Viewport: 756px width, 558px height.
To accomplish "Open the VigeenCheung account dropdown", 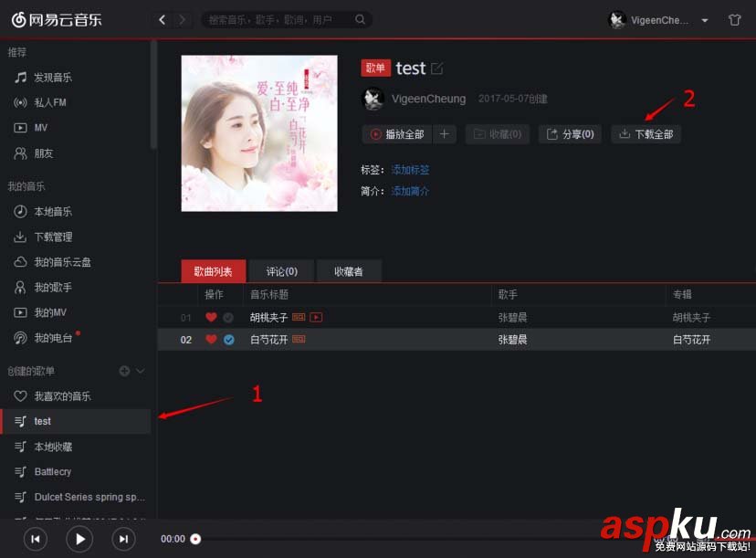I will (656, 19).
